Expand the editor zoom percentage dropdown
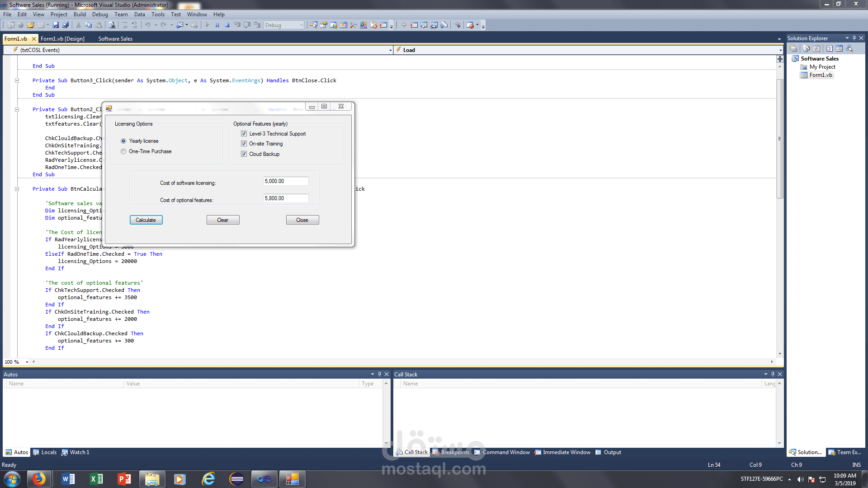This screenshot has width=868, height=488. pyautogui.click(x=26, y=362)
